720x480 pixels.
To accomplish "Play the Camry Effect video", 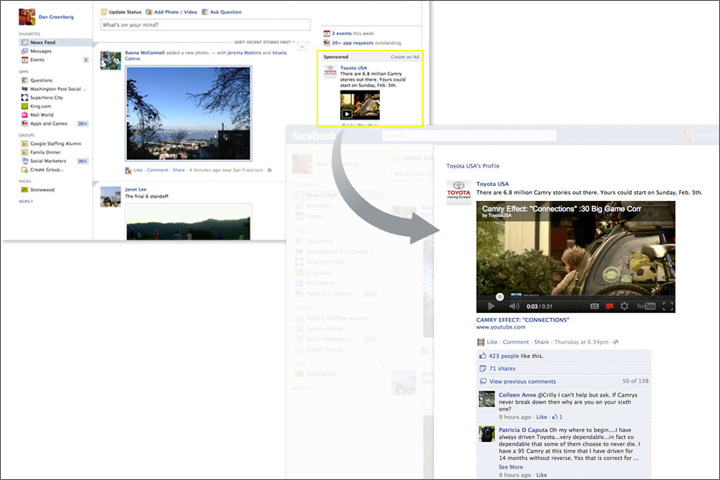I will [x=491, y=306].
